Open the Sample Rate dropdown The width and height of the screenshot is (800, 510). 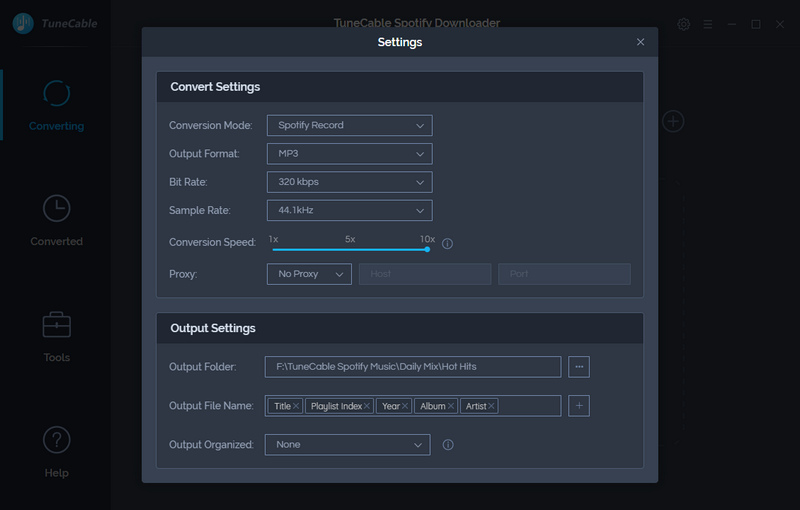(349, 211)
